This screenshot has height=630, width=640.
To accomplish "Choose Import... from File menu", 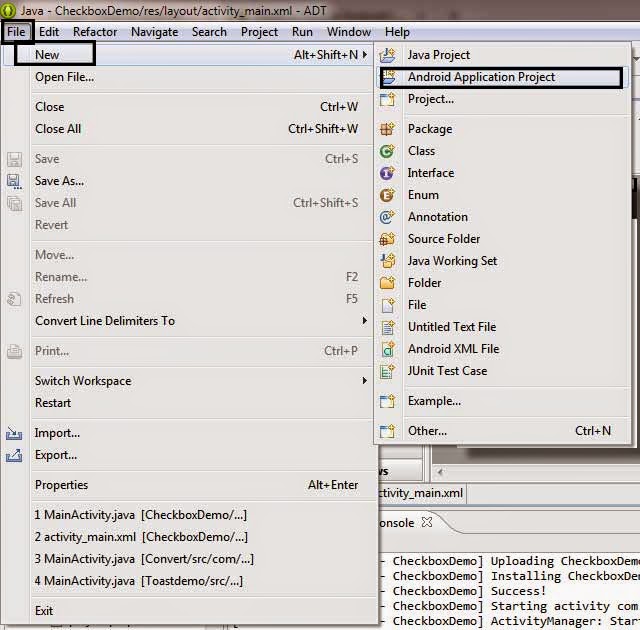I will point(188,433).
